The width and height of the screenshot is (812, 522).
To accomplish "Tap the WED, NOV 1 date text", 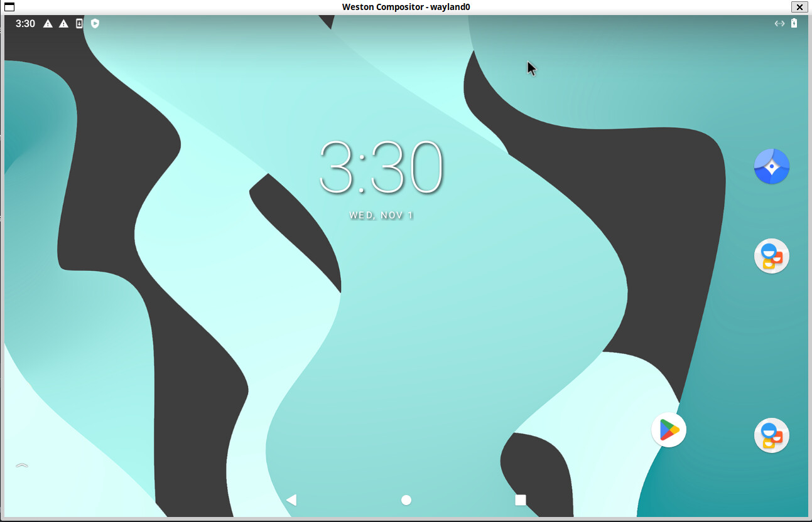I will pyautogui.click(x=381, y=215).
